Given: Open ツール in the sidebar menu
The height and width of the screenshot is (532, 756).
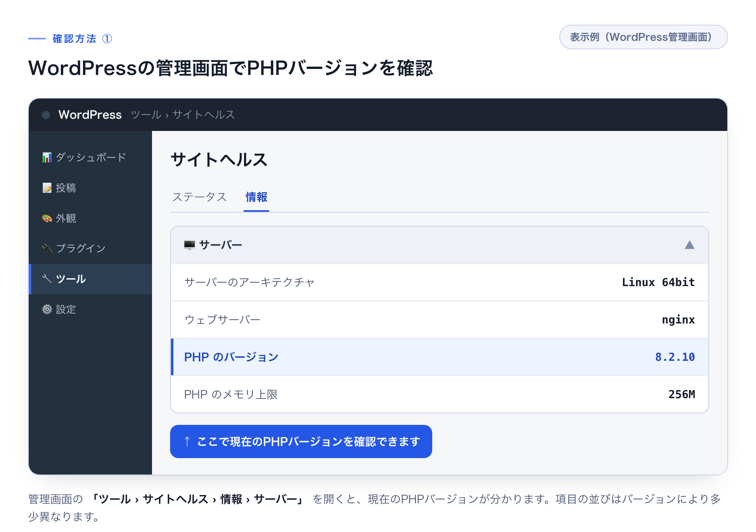Looking at the screenshot, I should tap(90, 279).
